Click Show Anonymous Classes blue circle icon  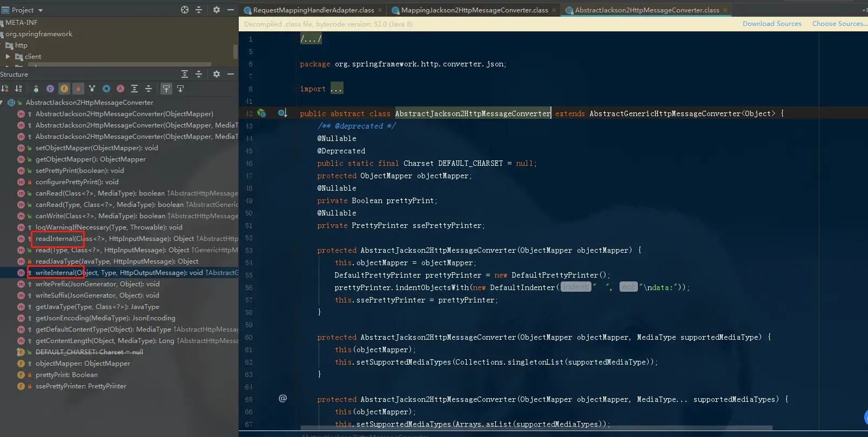coord(106,89)
